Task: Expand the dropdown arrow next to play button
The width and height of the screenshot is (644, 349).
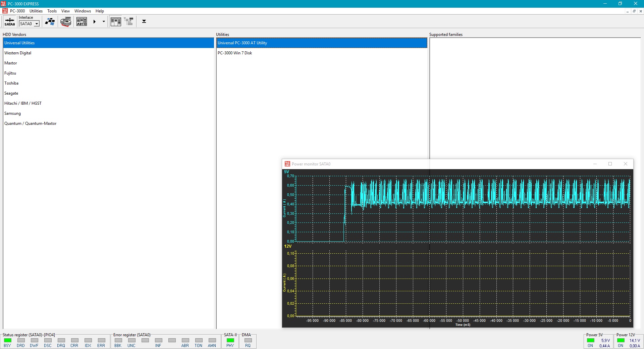Action: click(104, 21)
